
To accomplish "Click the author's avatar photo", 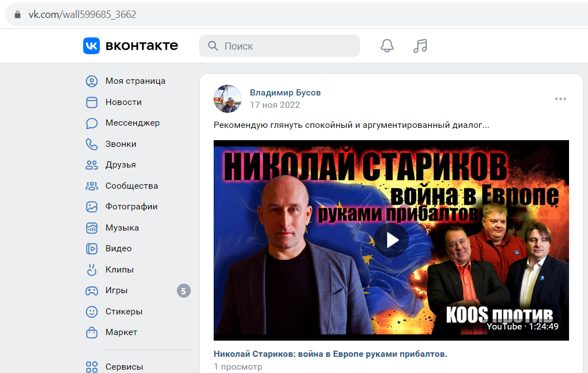I will (x=227, y=99).
